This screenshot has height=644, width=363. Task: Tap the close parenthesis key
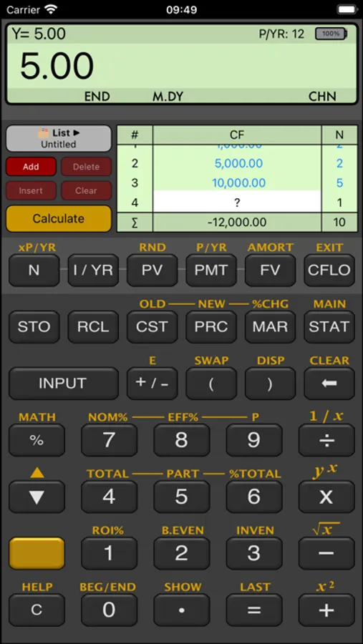click(x=270, y=384)
